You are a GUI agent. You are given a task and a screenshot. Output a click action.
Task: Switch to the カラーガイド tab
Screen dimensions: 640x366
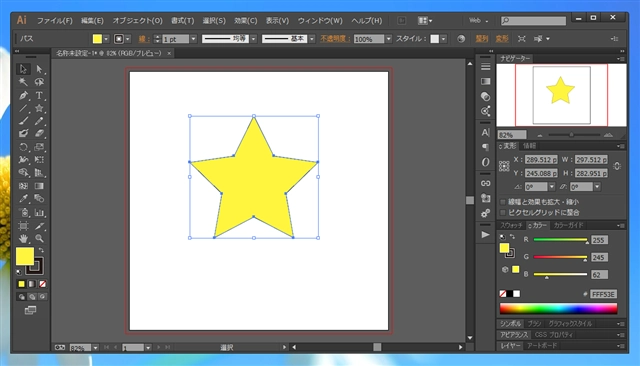569,225
